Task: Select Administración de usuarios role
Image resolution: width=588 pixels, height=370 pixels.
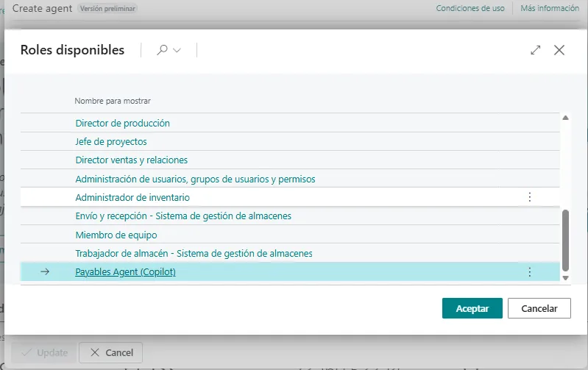Action: tap(195, 179)
